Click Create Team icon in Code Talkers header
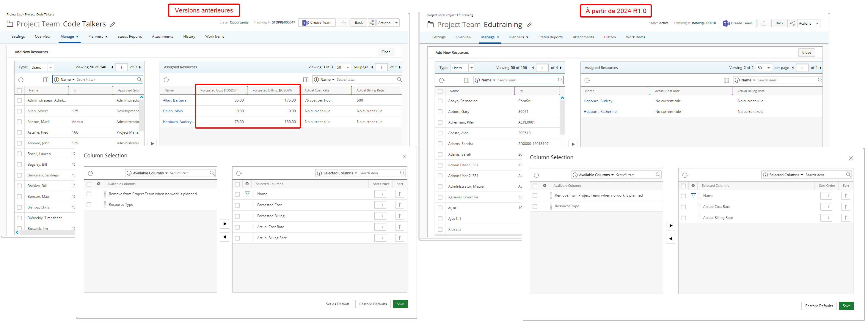Image resolution: width=868 pixels, height=324 pixels. point(305,23)
